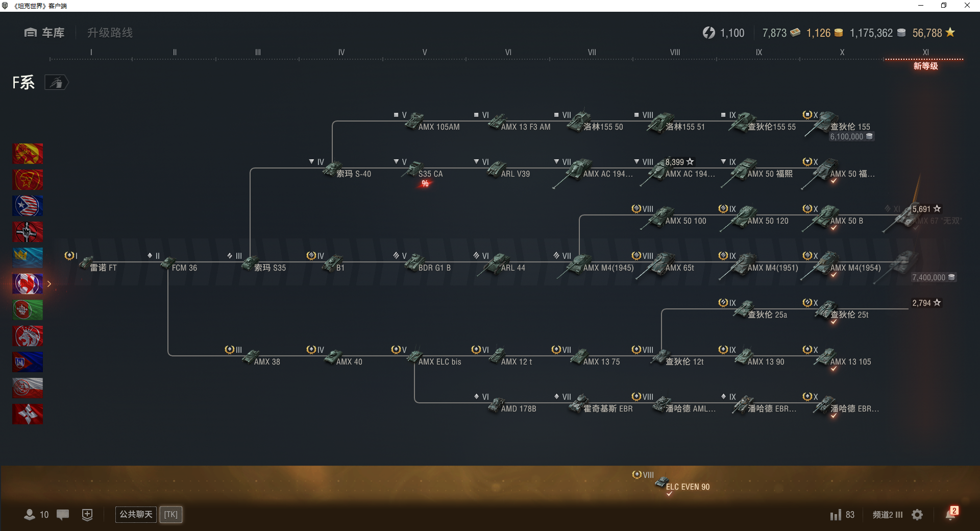
Task: Open the 查狄伦 155 artillery node
Action: [x=837, y=123]
